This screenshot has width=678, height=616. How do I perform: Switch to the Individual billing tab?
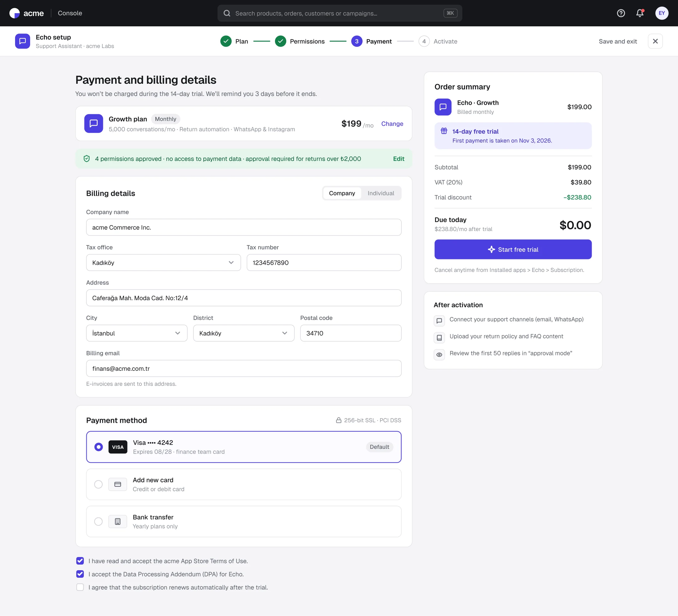[x=381, y=193]
